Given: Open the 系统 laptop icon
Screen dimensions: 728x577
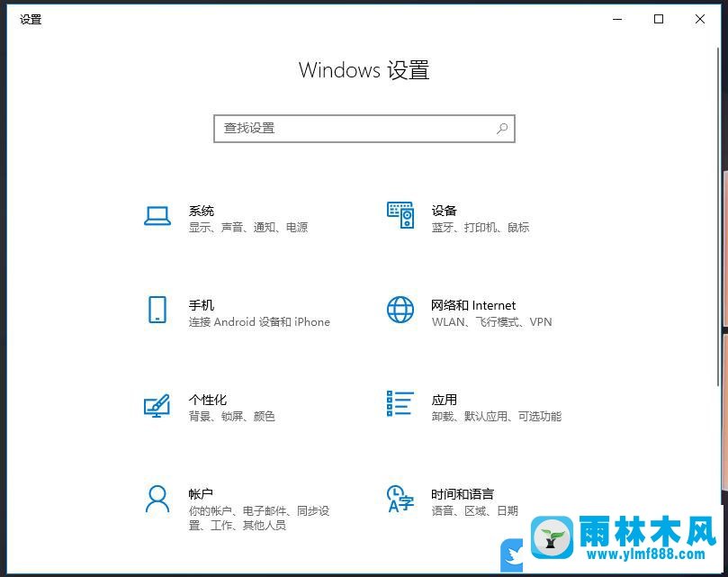Looking at the screenshot, I should (157, 216).
